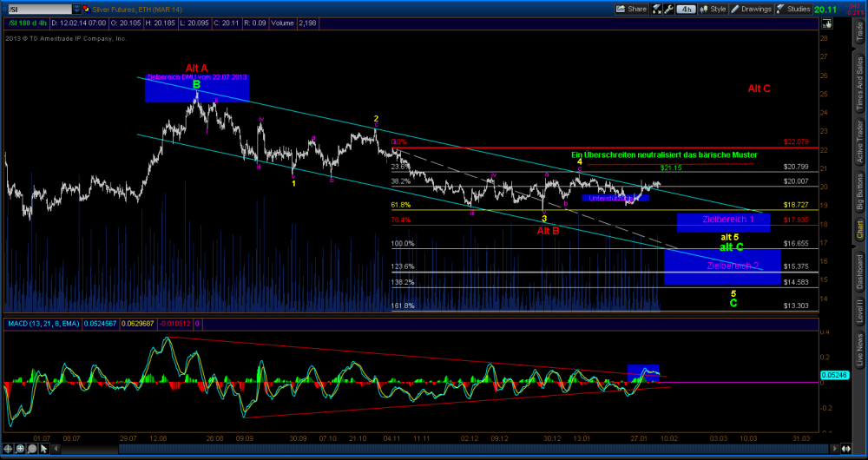The width and height of the screenshot is (868, 460).
Task: Open the Studies menu
Action: pyautogui.click(x=799, y=9)
